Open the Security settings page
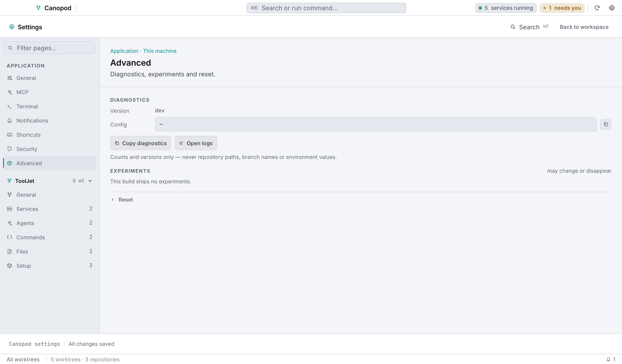The image size is (622, 364). point(49,149)
